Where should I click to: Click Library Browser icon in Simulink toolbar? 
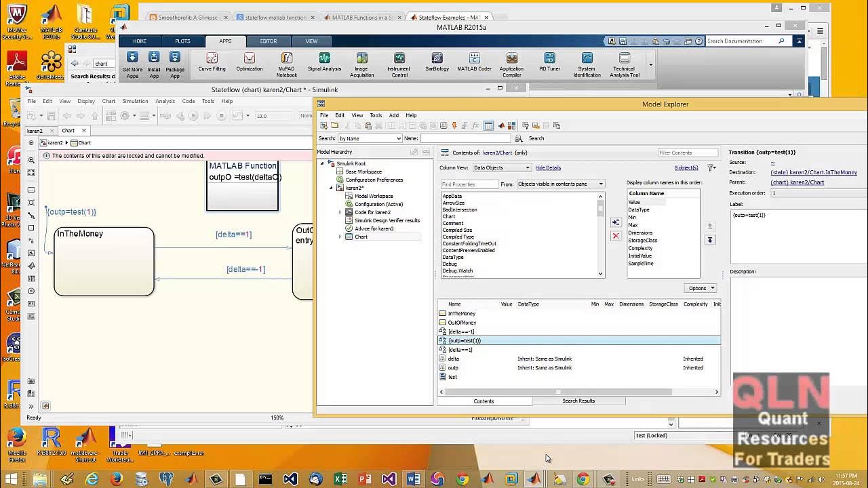(110, 116)
